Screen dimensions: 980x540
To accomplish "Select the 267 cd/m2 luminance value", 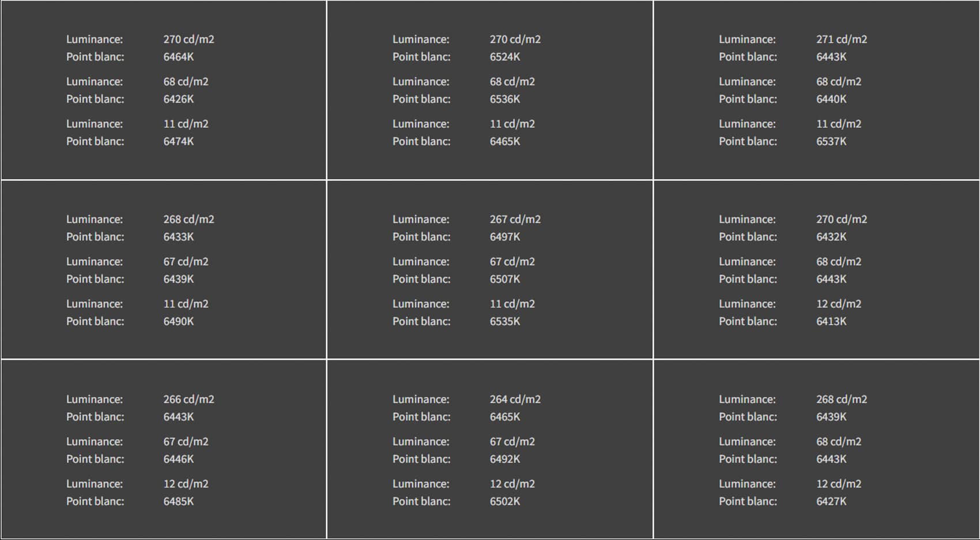I will click(x=515, y=219).
